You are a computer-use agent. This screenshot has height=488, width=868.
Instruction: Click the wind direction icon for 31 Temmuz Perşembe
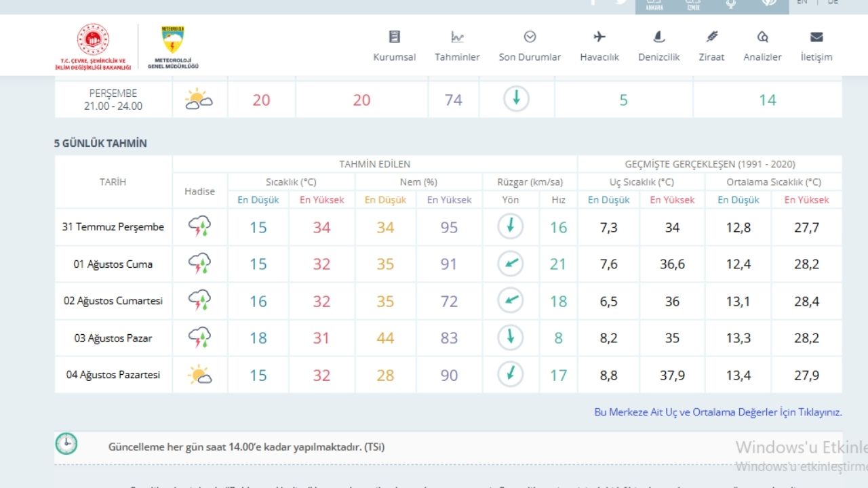510,226
